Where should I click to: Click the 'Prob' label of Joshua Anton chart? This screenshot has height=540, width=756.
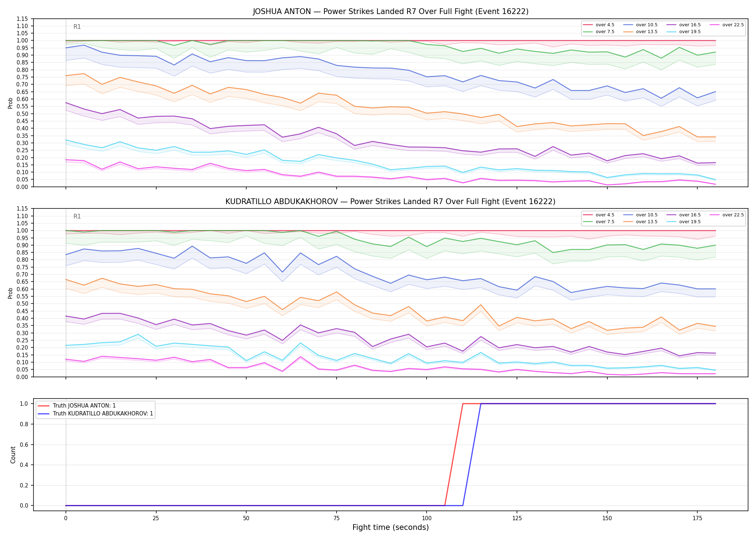(10, 103)
